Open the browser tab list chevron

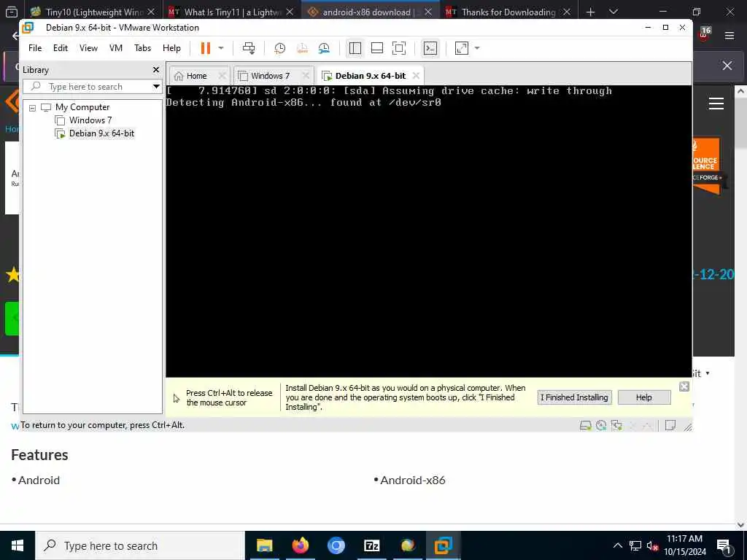click(x=614, y=12)
